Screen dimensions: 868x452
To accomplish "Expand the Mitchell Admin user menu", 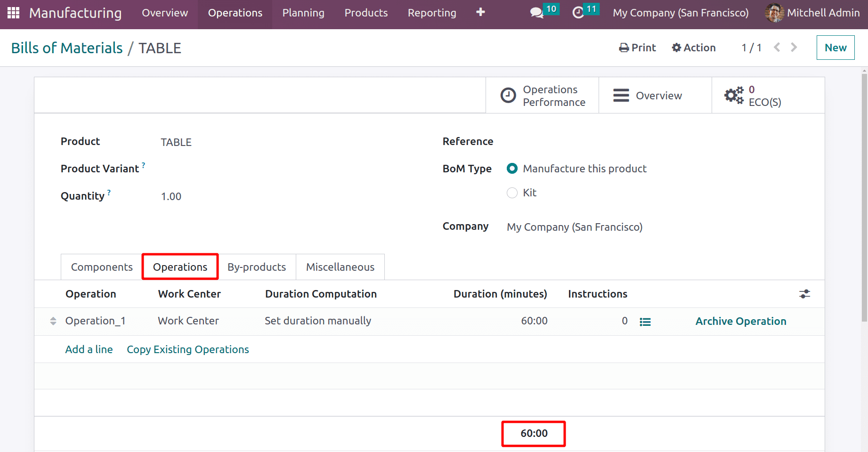I will point(812,13).
